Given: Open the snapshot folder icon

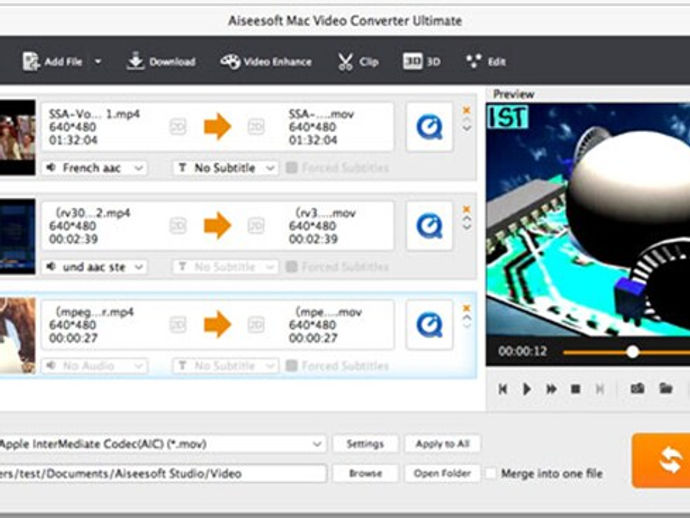Looking at the screenshot, I should click(x=666, y=388).
